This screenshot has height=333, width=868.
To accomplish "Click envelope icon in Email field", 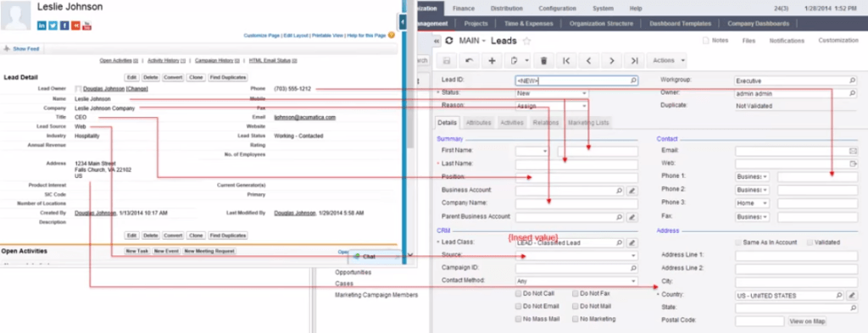I will pos(853,151).
